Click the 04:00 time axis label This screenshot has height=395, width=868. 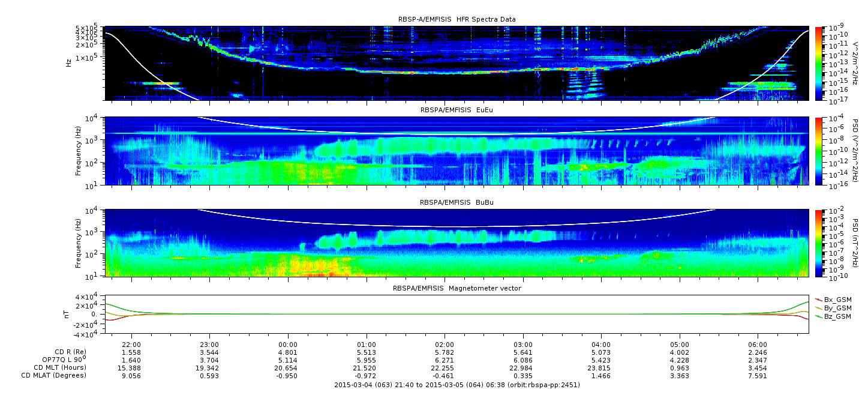tap(601, 344)
